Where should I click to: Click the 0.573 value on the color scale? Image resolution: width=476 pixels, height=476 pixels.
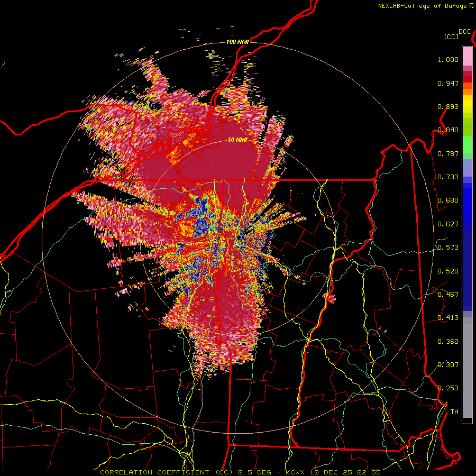pos(448,248)
